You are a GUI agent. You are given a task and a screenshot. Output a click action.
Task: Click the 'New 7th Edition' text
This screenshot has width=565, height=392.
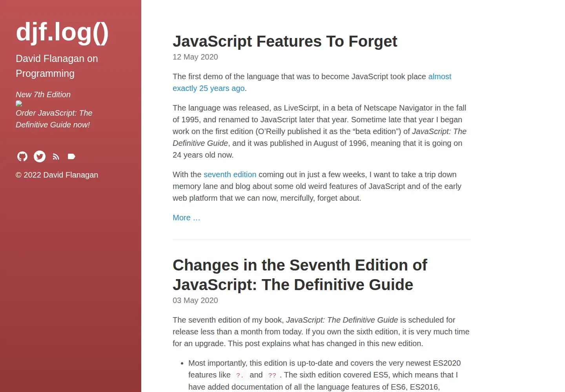click(x=43, y=94)
